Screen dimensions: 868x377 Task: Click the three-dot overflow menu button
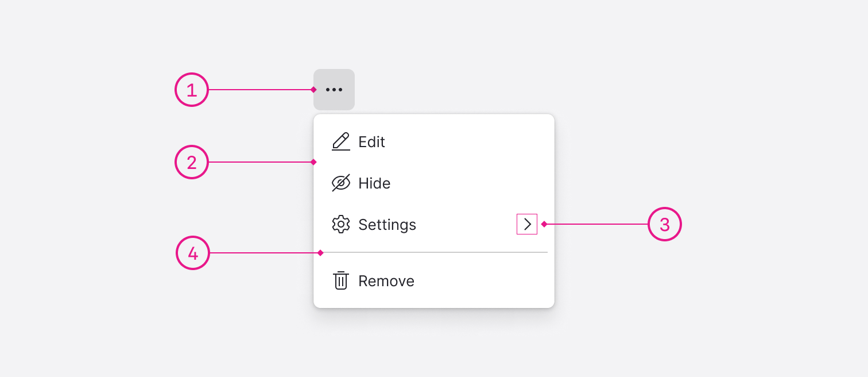(x=334, y=90)
